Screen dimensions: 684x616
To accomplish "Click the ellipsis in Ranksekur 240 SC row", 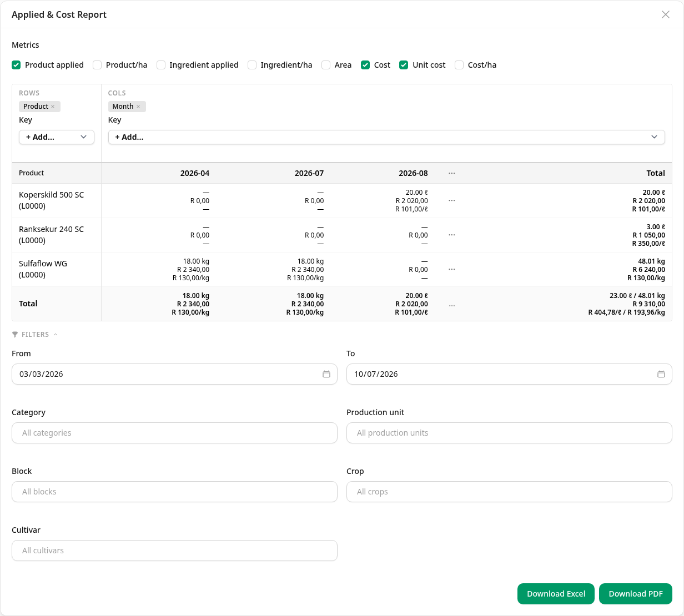I will point(452,235).
